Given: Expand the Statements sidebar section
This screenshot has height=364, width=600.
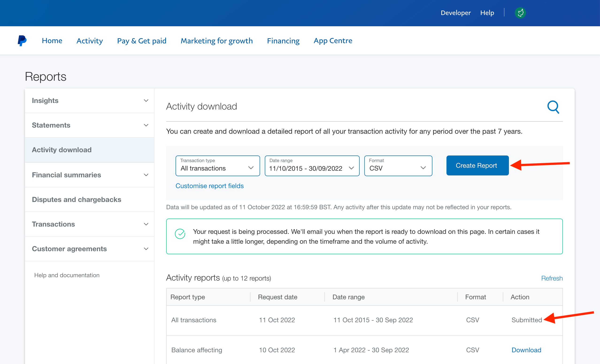Looking at the screenshot, I should click(x=89, y=125).
